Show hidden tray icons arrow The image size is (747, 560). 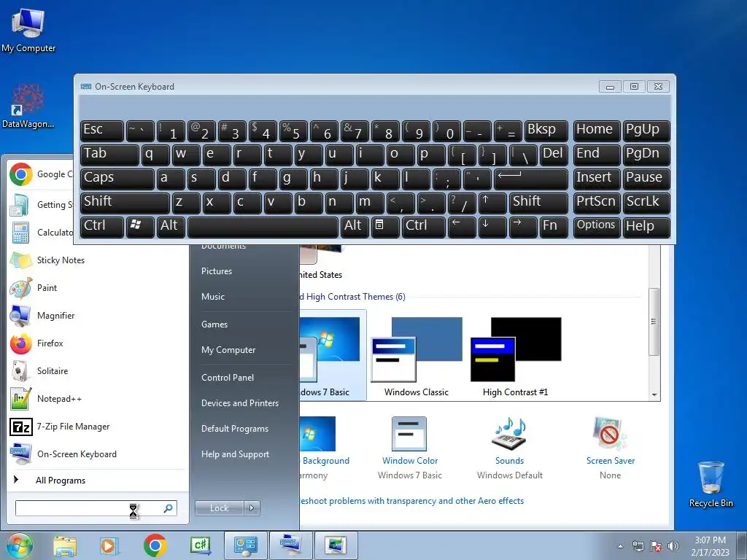tap(620, 547)
